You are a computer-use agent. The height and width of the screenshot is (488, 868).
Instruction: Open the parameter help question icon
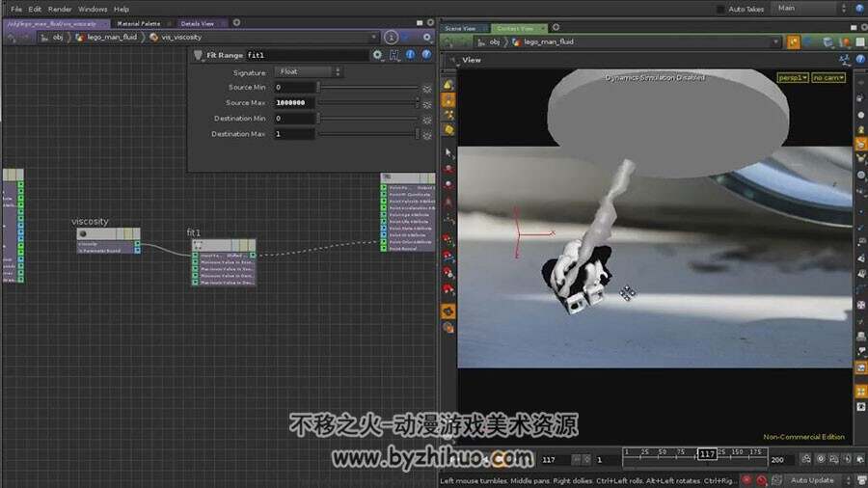[426, 54]
